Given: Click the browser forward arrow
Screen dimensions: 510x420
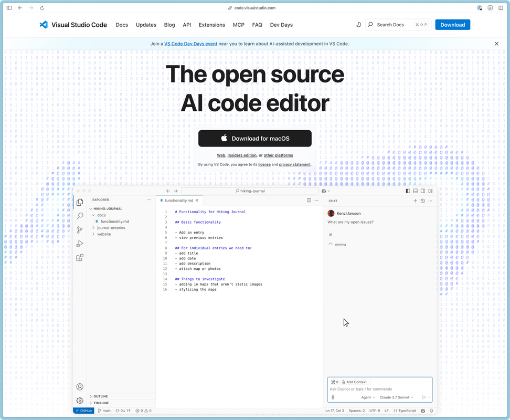Looking at the screenshot, I should point(31,8).
